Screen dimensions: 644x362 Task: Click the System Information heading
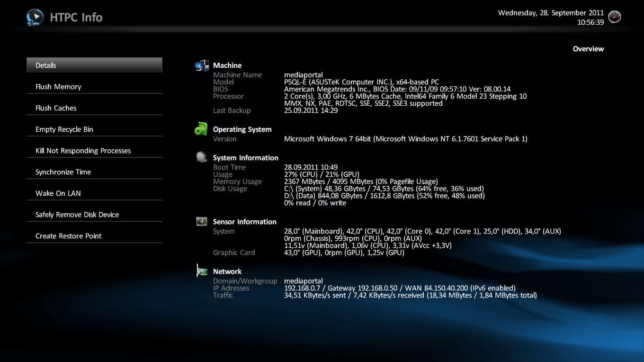246,158
